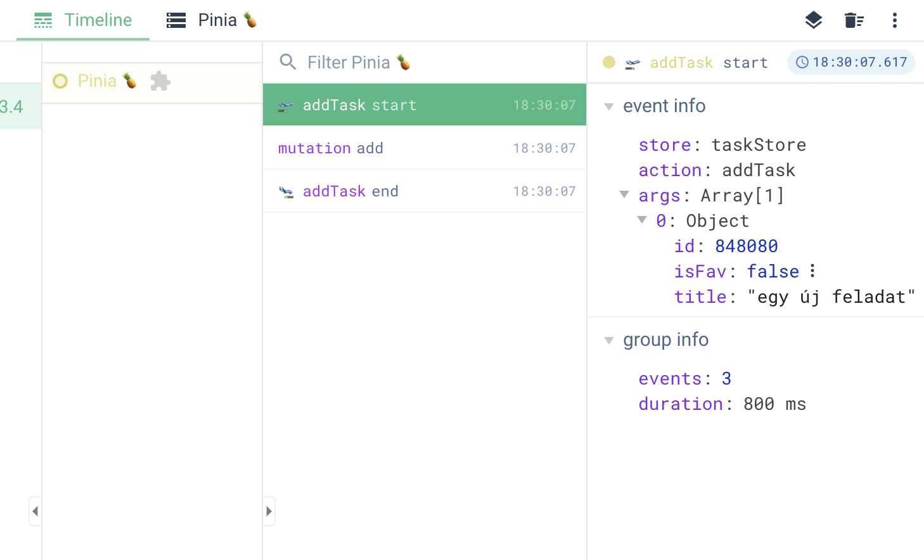This screenshot has width=924, height=560.
Task: Click the action: addTask field
Action: [717, 170]
